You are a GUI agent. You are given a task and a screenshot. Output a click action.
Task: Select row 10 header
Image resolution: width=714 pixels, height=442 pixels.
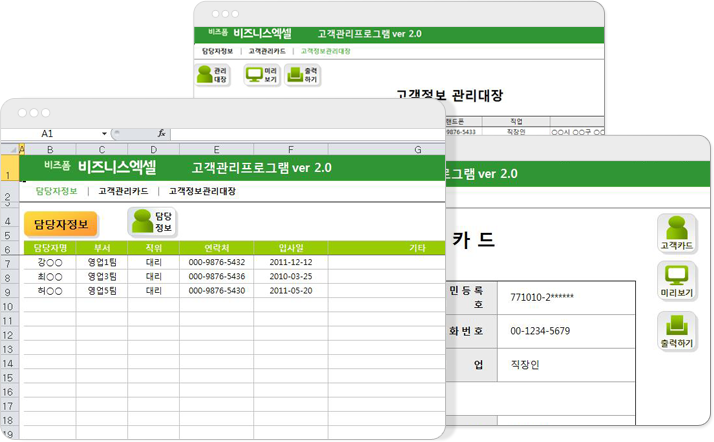coord(9,306)
